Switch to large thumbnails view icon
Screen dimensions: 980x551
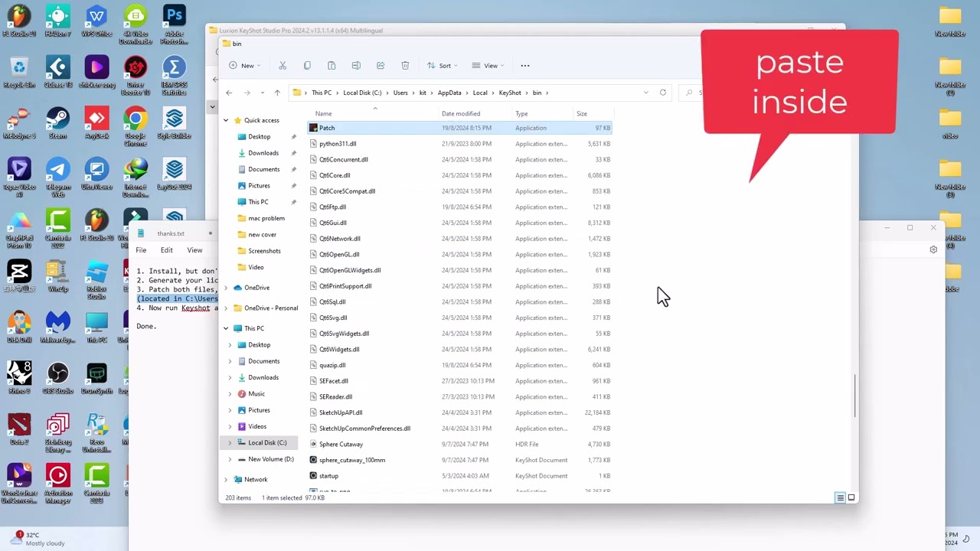pos(851,498)
